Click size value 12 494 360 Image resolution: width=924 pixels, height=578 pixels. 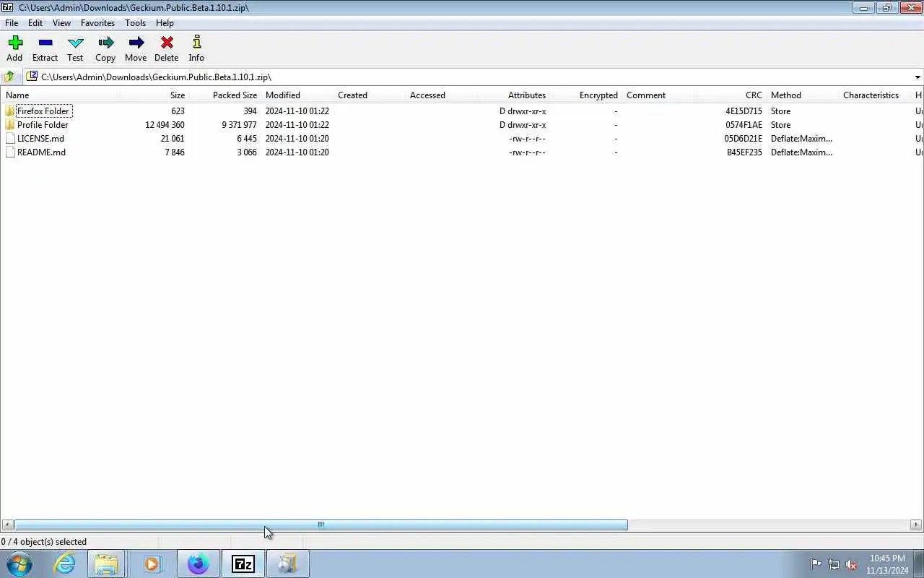pos(165,125)
